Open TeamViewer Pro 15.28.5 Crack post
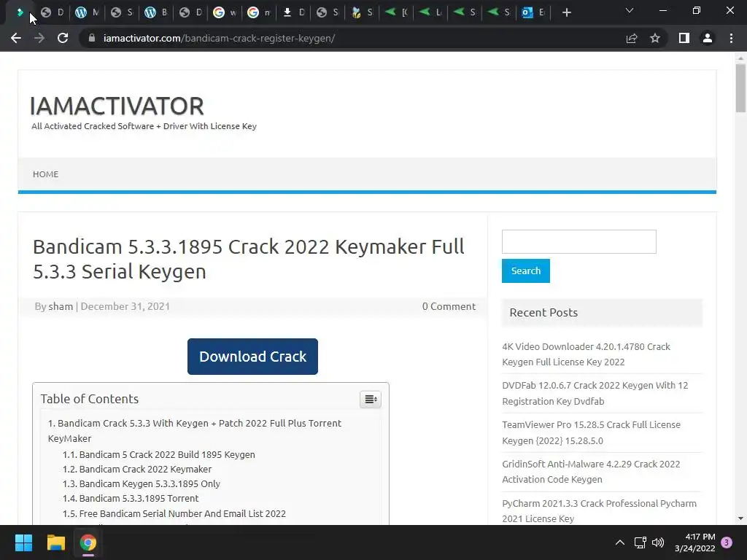This screenshot has height=560, width=747. click(x=591, y=432)
